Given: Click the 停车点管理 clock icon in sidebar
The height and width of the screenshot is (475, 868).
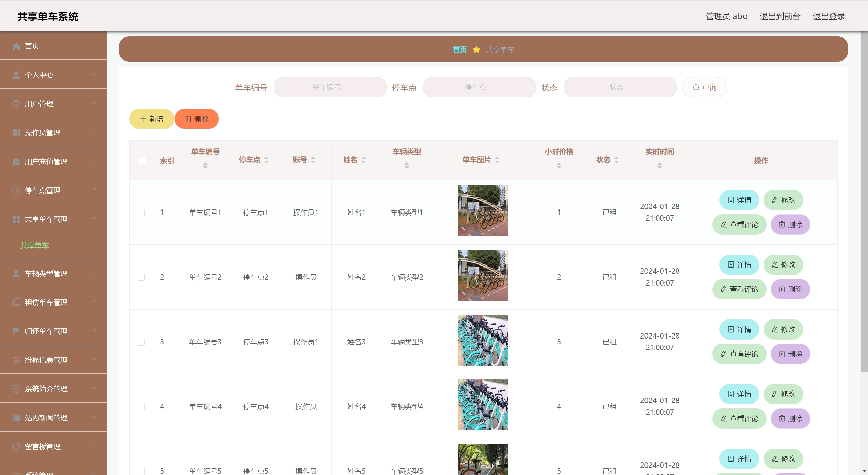Looking at the screenshot, I should [x=16, y=190].
